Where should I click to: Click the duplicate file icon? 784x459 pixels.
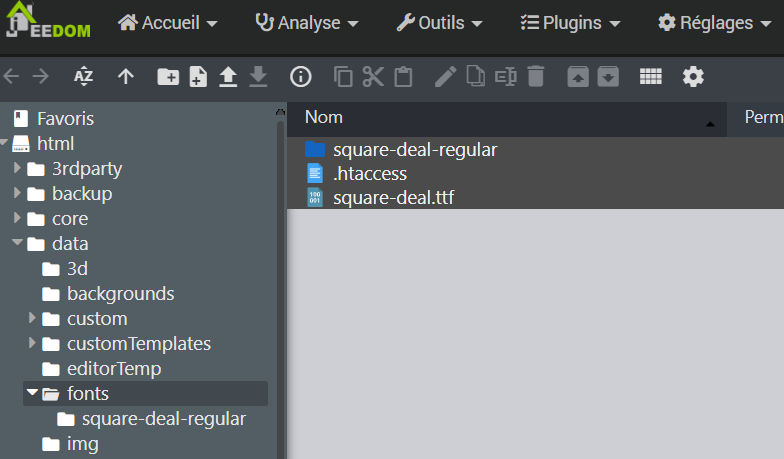[476, 76]
